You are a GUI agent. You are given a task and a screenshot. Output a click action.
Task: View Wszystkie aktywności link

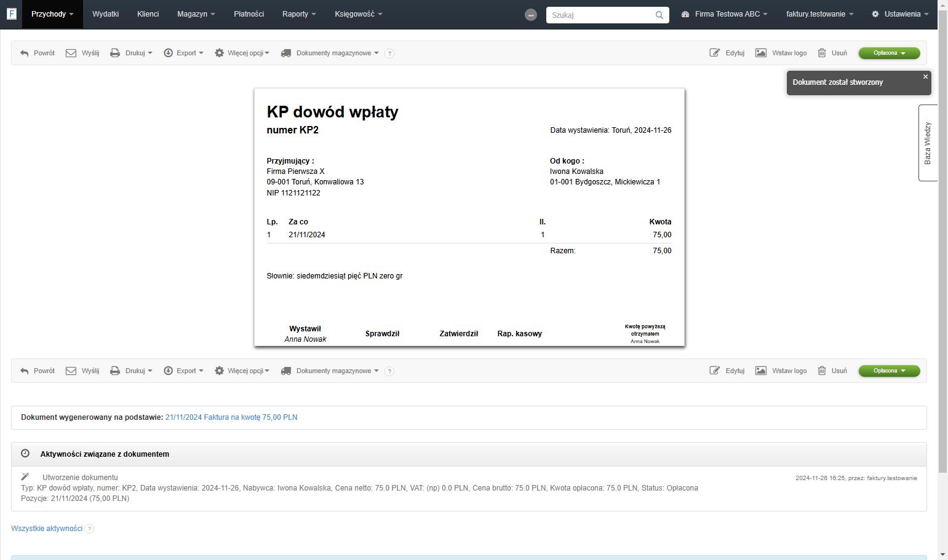pyautogui.click(x=47, y=529)
